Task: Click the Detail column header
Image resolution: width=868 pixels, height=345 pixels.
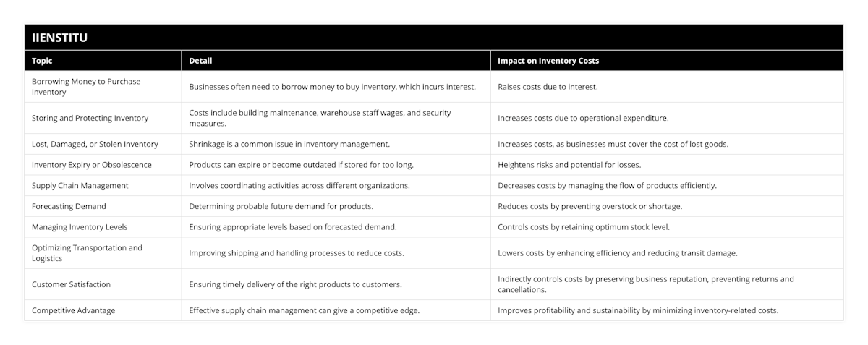Action: point(200,61)
